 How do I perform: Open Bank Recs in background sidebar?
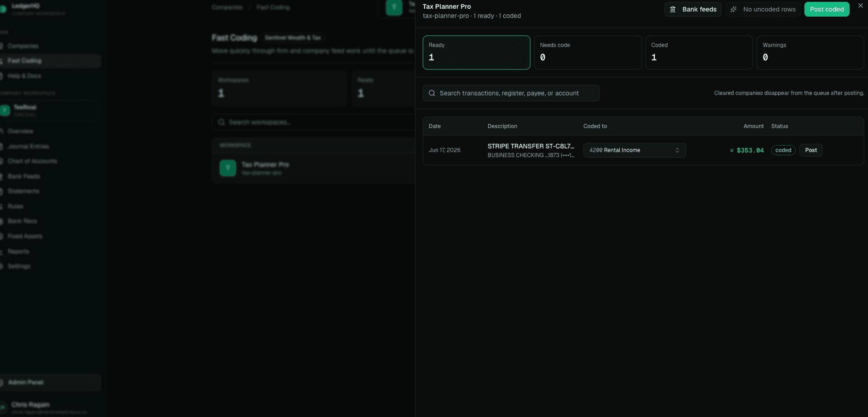point(22,221)
